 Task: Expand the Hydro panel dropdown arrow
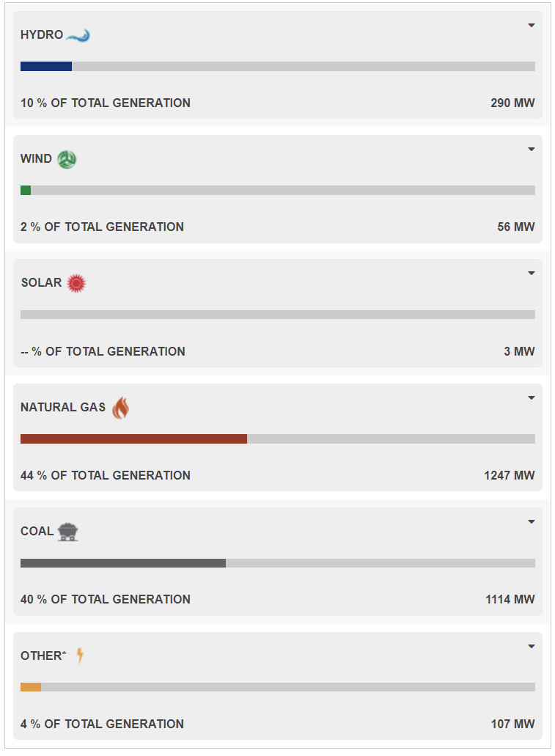pyautogui.click(x=532, y=26)
